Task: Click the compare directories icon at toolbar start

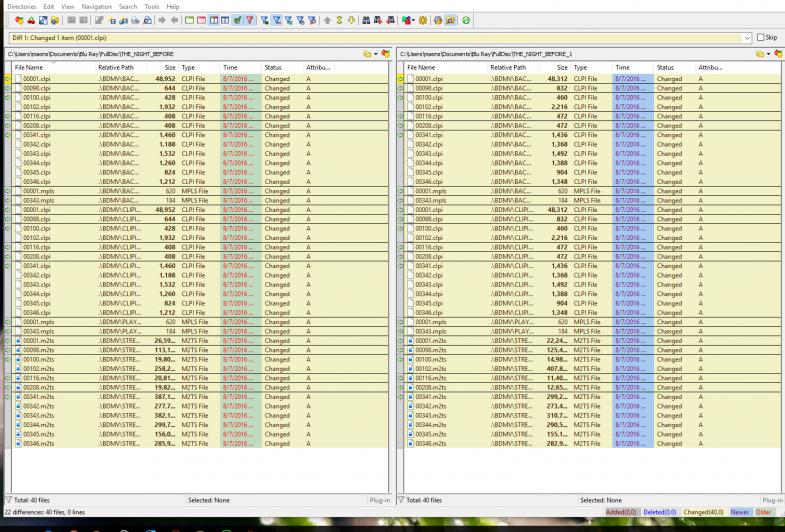Action: [19, 21]
